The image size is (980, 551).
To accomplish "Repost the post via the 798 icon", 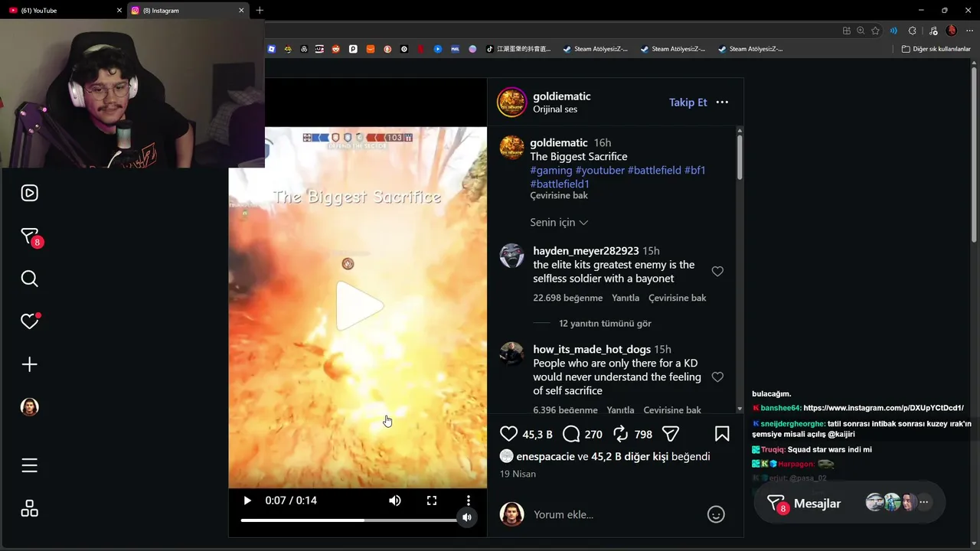I will click(x=621, y=434).
